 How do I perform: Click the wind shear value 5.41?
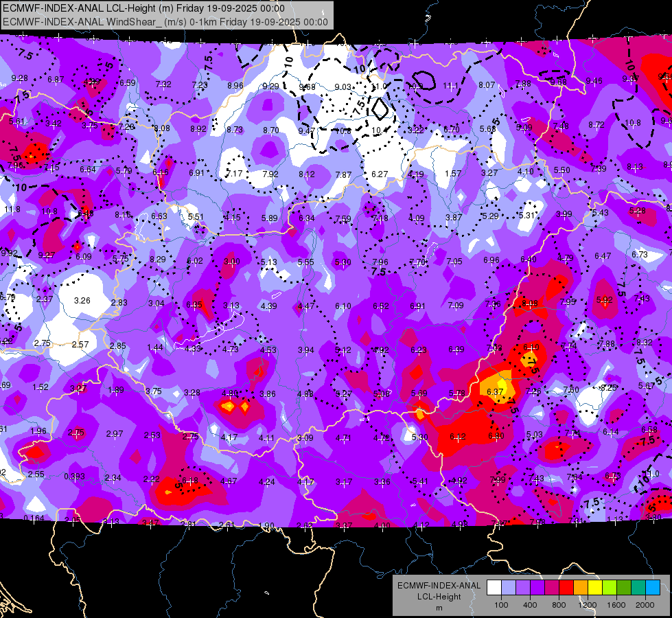coord(420,481)
